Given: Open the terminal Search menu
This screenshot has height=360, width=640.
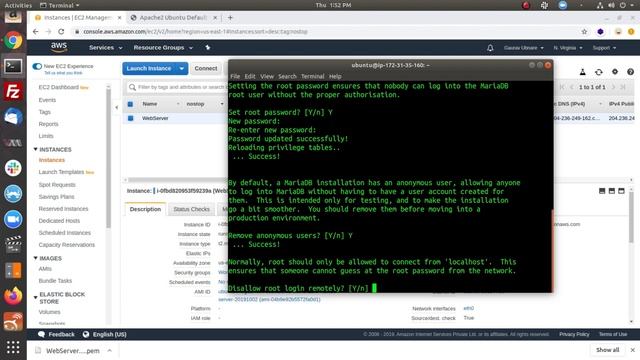Looking at the screenshot, I should (287, 76).
